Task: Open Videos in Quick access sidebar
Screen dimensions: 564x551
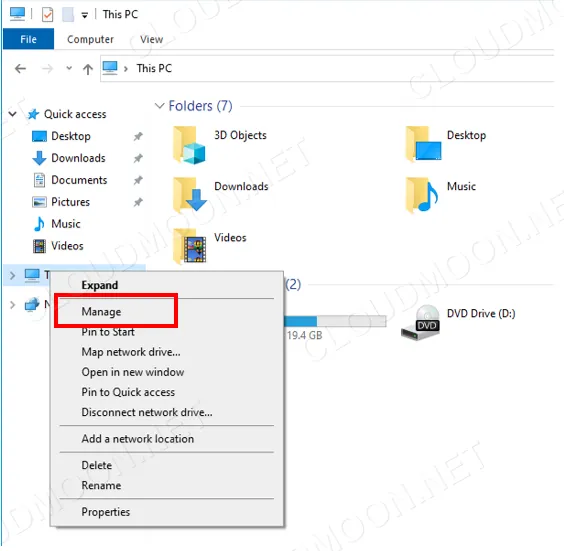Action: (x=67, y=246)
